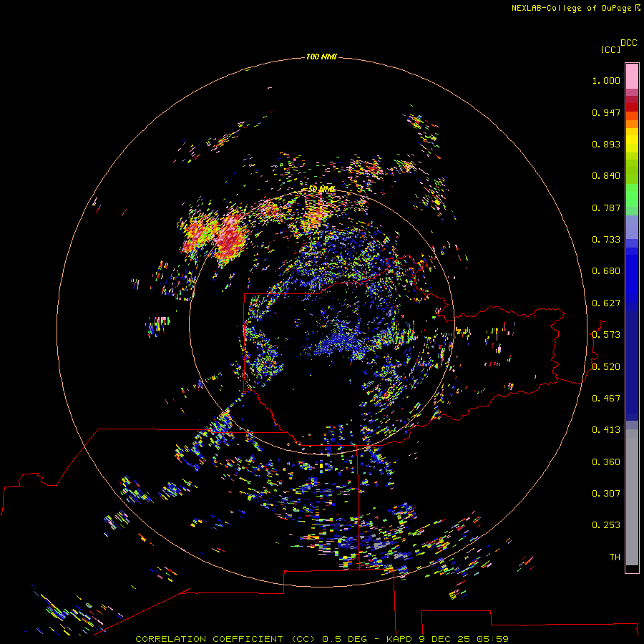Pick the lavender color bar segment
The height and width of the screenshot is (644, 644).
tap(632, 227)
